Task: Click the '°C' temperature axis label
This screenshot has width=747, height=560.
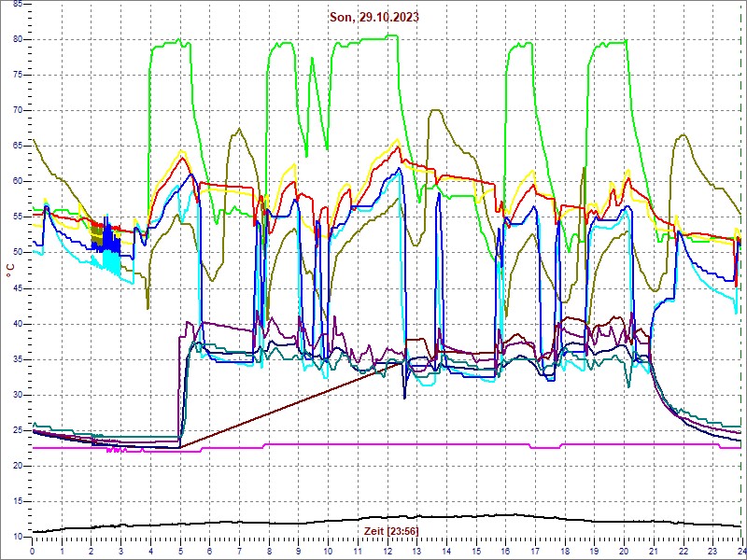Action: (x=10, y=271)
